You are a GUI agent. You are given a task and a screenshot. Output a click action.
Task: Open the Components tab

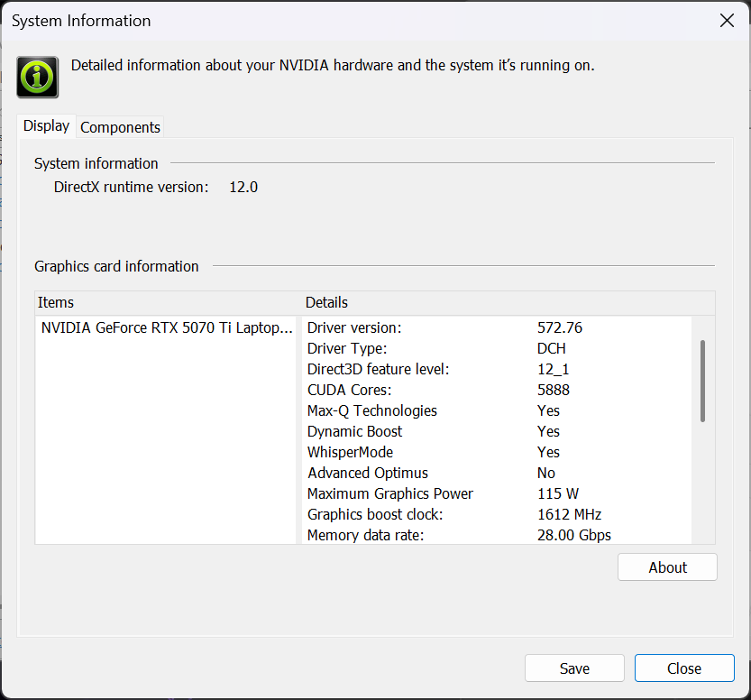(120, 127)
